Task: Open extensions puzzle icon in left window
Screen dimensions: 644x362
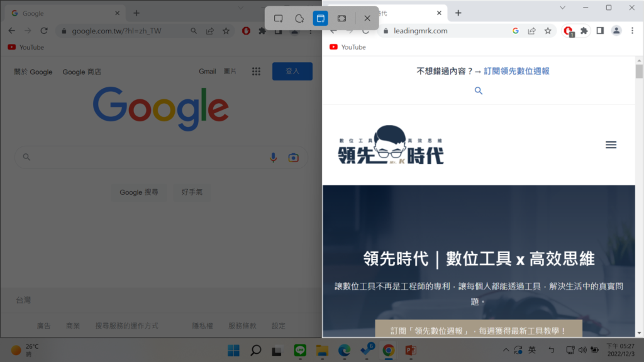Action: tap(262, 31)
